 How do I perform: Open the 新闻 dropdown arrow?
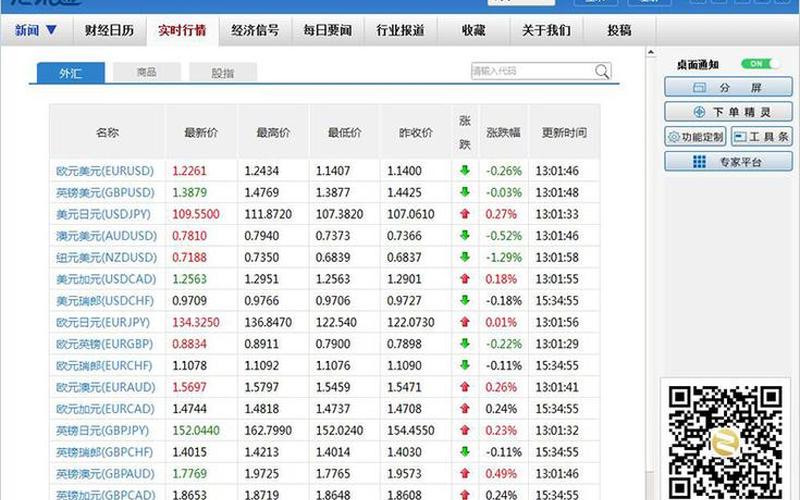point(52,30)
